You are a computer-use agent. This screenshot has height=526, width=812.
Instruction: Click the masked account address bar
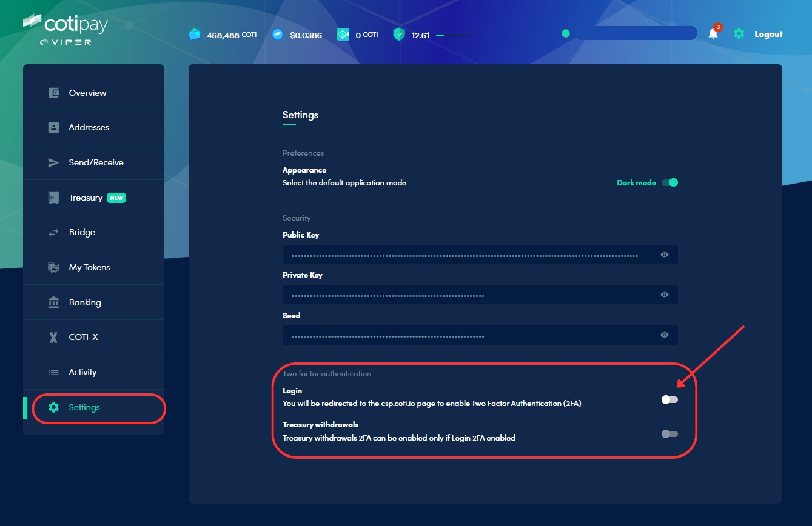coord(635,33)
